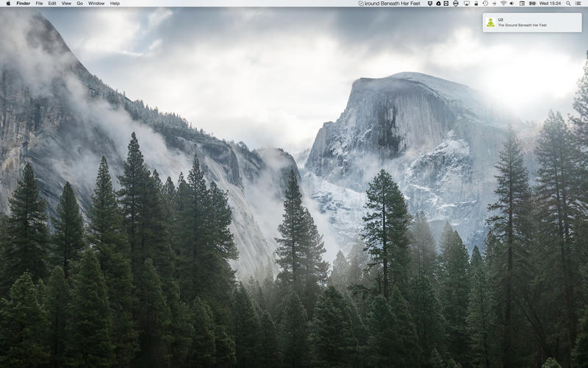This screenshot has height=368, width=588.
Task: Open the Go menu
Action: point(79,3)
